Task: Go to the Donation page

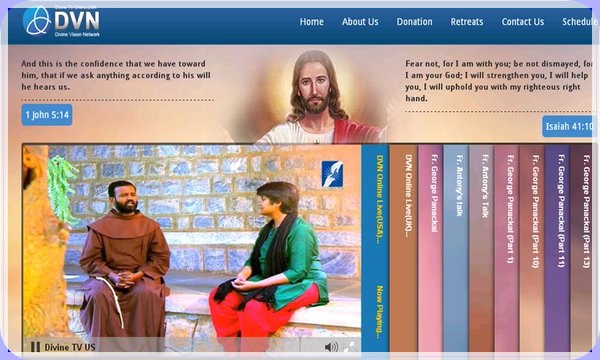Action: [x=414, y=22]
